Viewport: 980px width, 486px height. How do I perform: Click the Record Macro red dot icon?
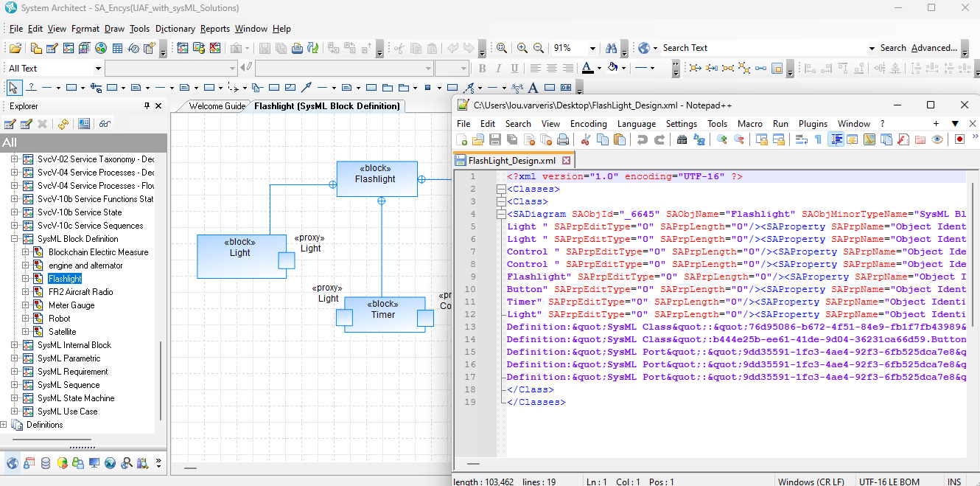pyautogui.click(x=960, y=139)
